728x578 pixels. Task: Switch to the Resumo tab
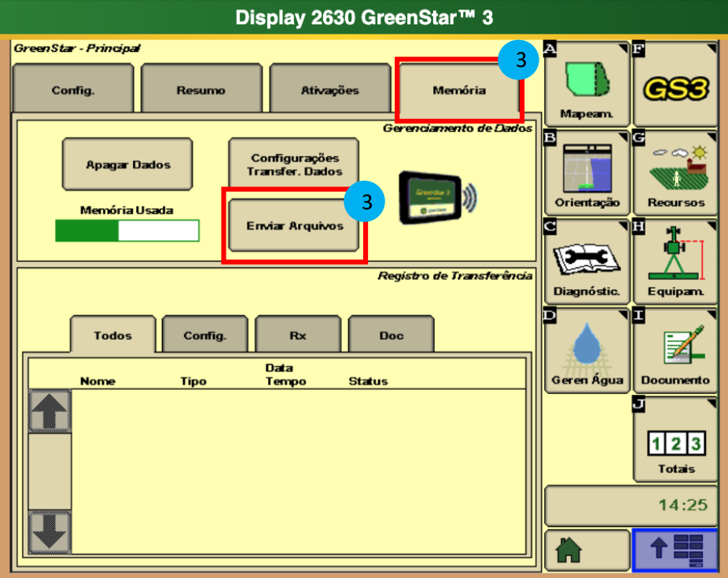[x=201, y=90]
